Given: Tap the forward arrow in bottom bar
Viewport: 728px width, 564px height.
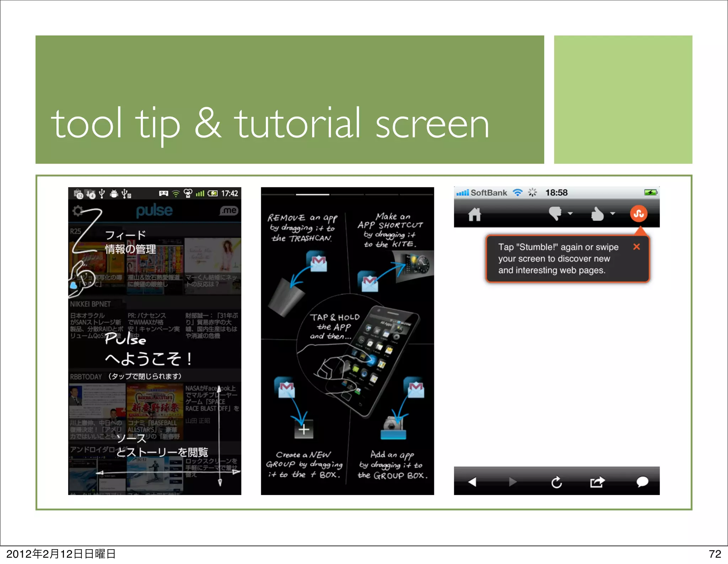Looking at the screenshot, I should [513, 482].
